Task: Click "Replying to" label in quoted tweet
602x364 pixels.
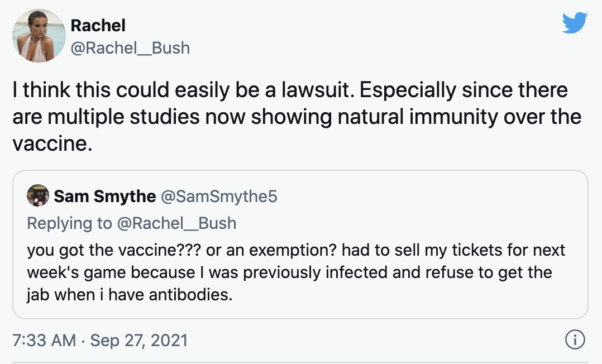Action: coord(69,223)
